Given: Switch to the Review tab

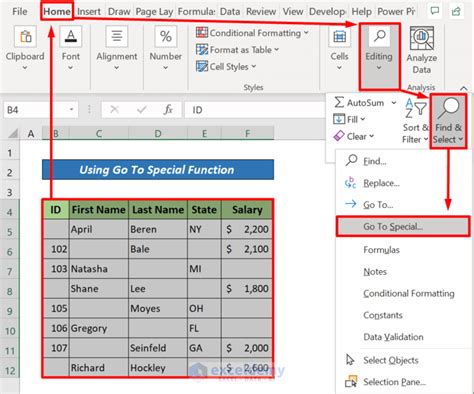Looking at the screenshot, I should [x=261, y=11].
